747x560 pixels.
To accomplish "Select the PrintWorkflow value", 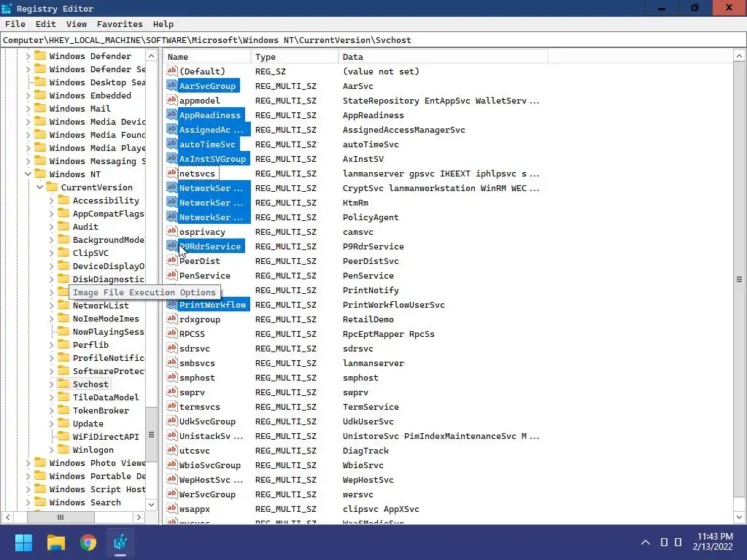I will click(212, 304).
